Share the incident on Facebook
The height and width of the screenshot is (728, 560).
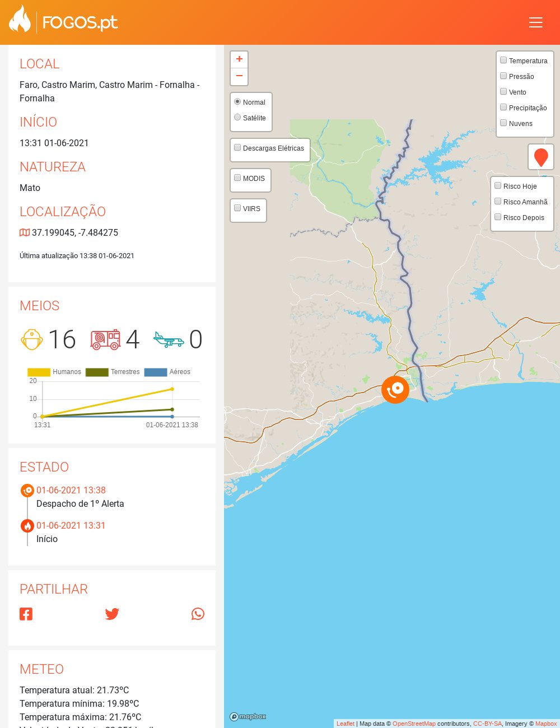pyautogui.click(x=26, y=614)
